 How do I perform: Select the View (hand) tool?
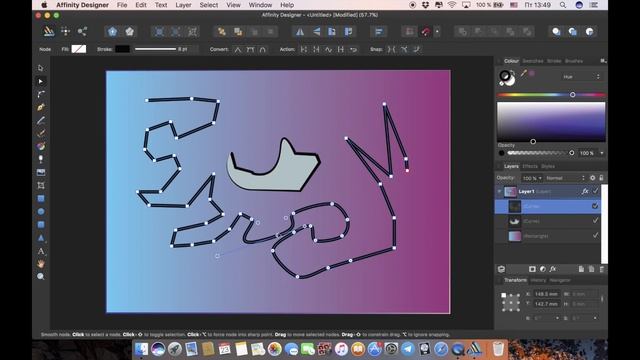tap(40, 264)
